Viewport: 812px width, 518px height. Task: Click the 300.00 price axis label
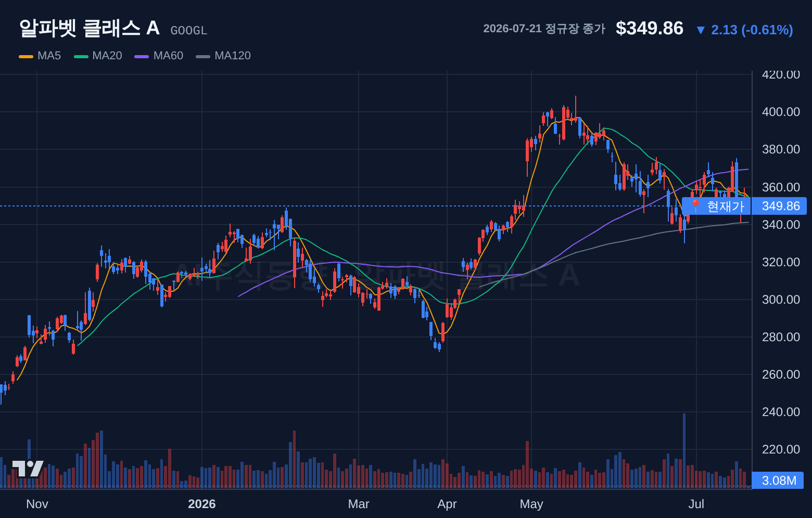(x=781, y=300)
